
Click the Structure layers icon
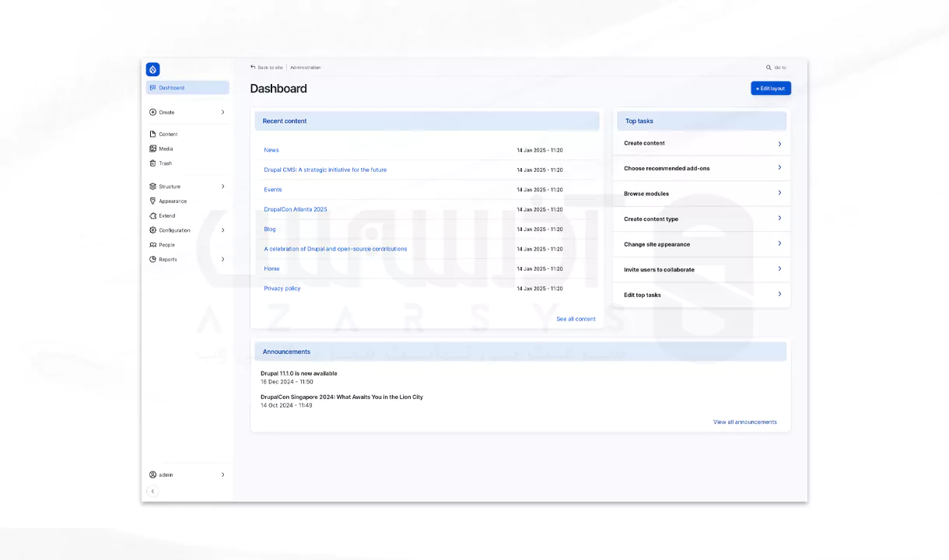152,187
